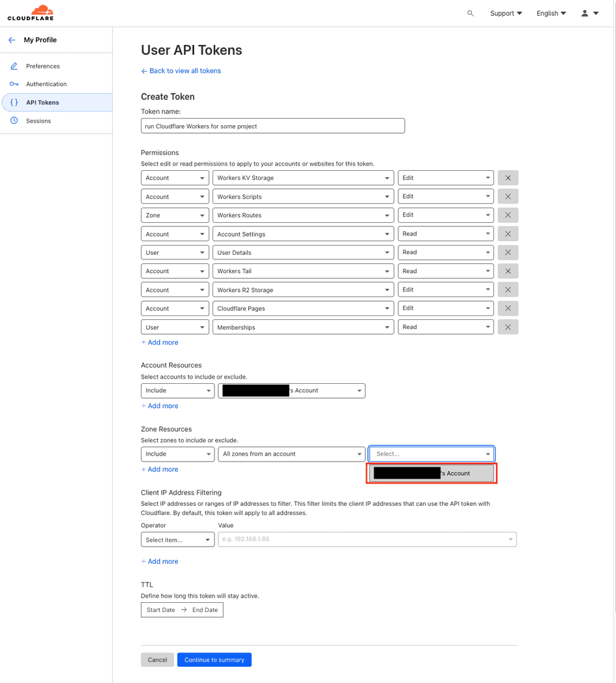Click 'Add more' under Zone Resources
Viewport: 616px width, 683px height.
[x=160, y=469]
